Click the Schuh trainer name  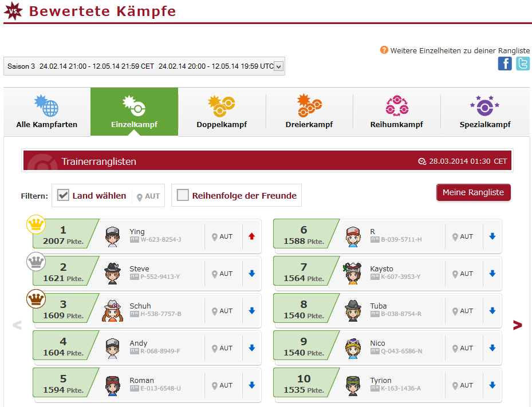[140, 306]
